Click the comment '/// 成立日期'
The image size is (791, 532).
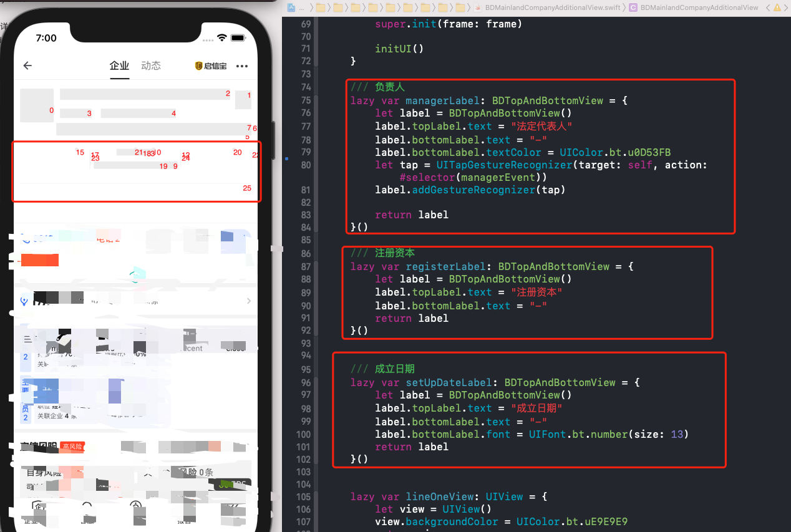[x=382, y=369]
